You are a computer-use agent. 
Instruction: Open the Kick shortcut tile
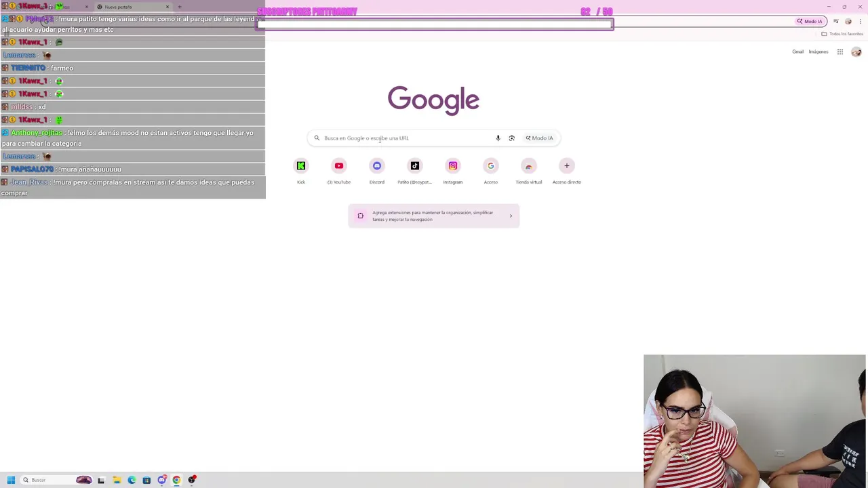tap(301, 166)
